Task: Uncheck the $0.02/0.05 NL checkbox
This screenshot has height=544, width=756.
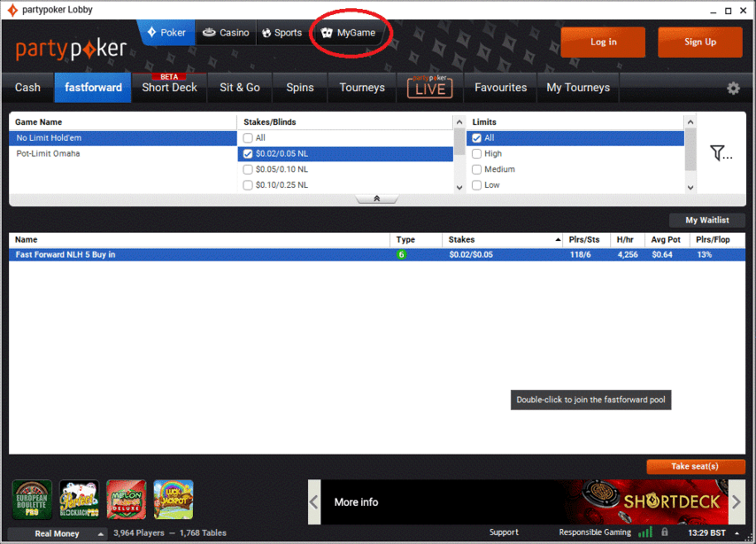Action: point(248,154)
